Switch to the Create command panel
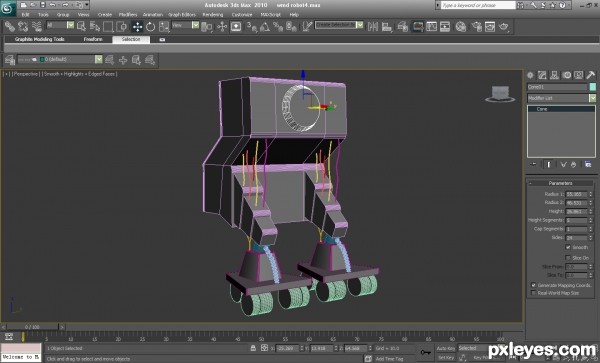This screenshot has height=363, width=600. pos(530,75)
